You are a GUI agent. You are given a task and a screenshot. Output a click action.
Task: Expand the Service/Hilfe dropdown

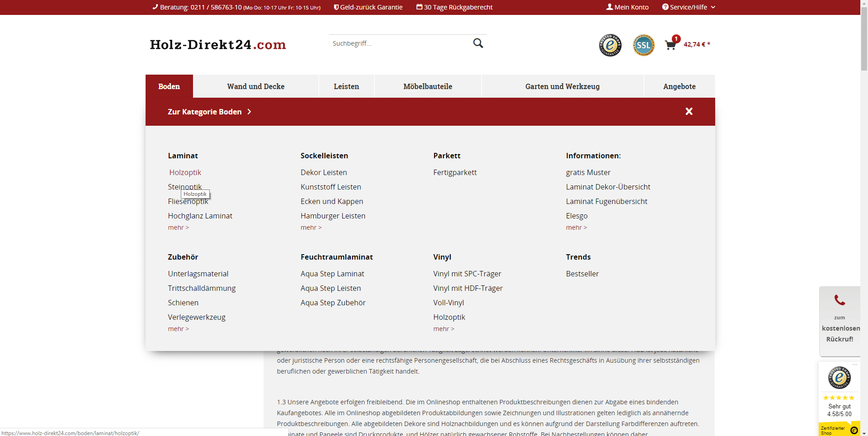click(689, 7)
